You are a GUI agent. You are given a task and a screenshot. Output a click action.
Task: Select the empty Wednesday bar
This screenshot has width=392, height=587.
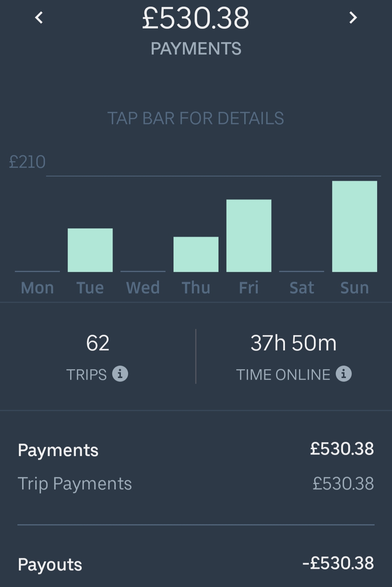143,271
